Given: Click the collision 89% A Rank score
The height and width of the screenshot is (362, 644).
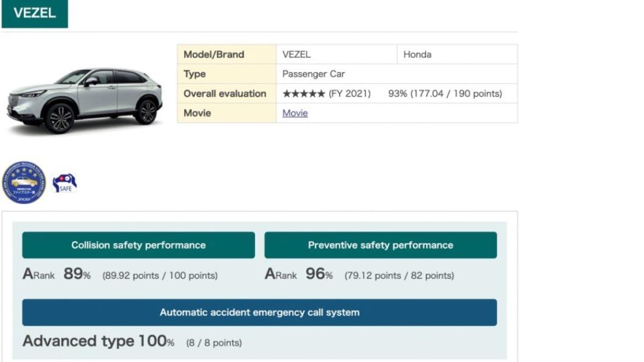Looking at the screenshot, I should 57,274.
